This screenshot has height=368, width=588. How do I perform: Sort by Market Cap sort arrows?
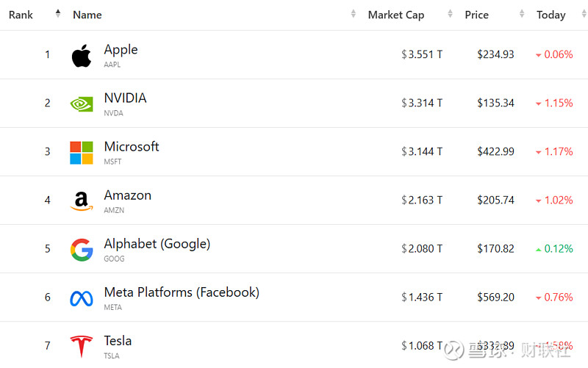click(450, 15)
